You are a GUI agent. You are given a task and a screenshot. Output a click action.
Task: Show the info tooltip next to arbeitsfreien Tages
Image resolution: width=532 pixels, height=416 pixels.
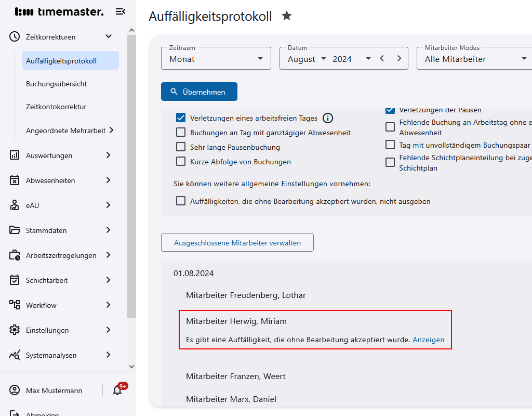[x=328, y=118]
